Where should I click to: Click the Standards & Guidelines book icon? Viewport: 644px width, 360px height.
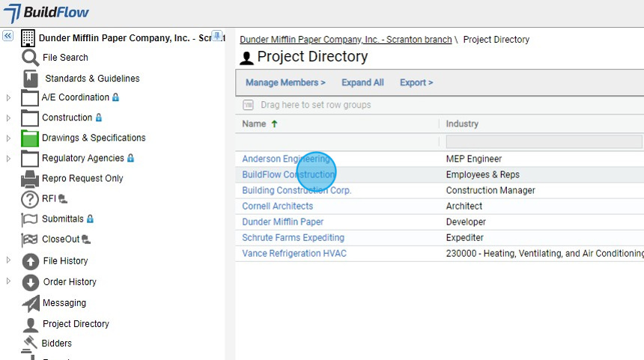click(x=31, y=79)
